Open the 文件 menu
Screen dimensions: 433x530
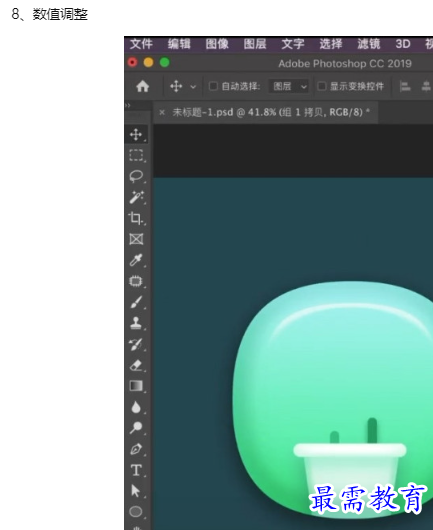(x=141, y=44)
